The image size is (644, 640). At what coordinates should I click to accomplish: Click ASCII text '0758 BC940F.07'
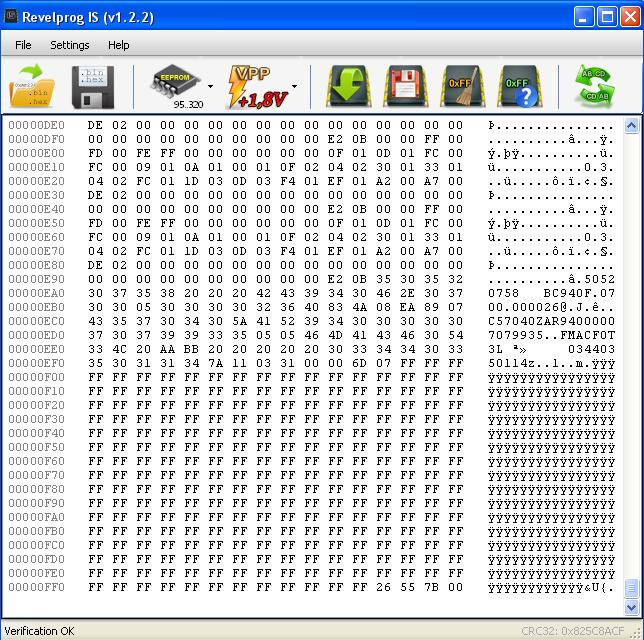[x=551, y=293]
